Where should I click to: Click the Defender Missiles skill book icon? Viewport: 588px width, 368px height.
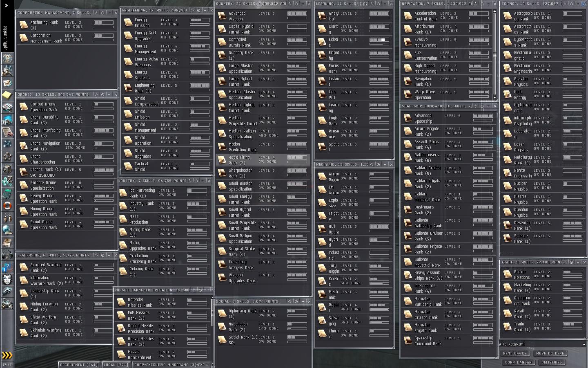pyautogui.click(x=121, y=302)
